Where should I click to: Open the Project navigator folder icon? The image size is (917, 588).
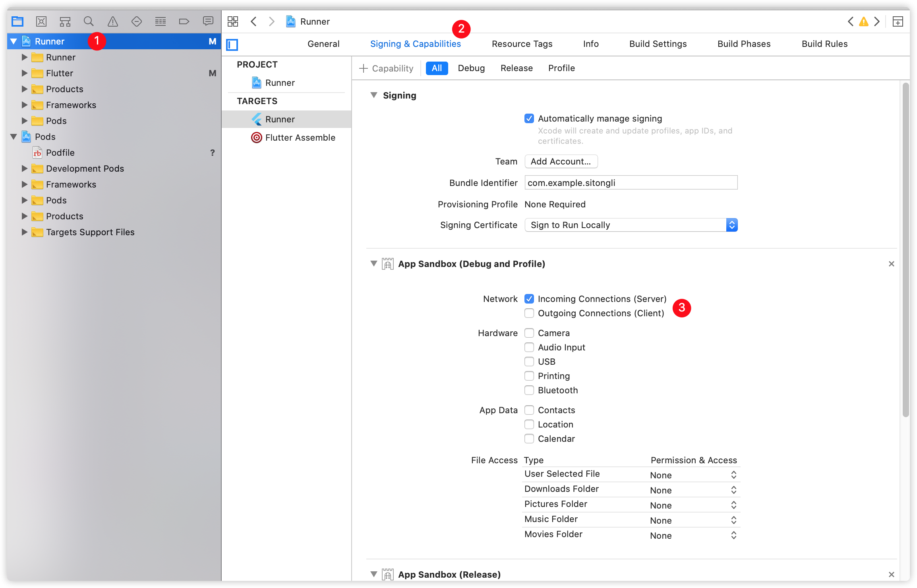point(17,21)
